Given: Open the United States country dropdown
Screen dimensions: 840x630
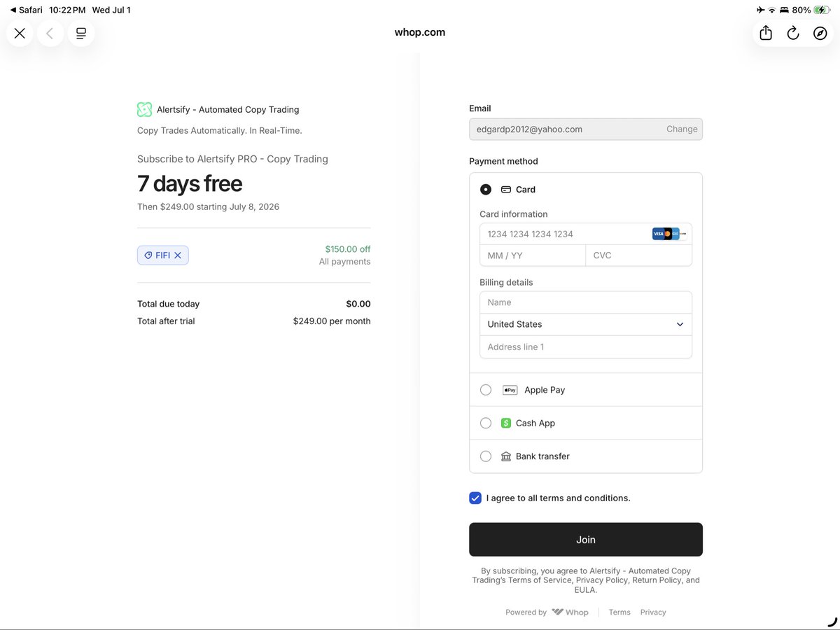Looking at the screenshot, I should (x=586, y=324).
